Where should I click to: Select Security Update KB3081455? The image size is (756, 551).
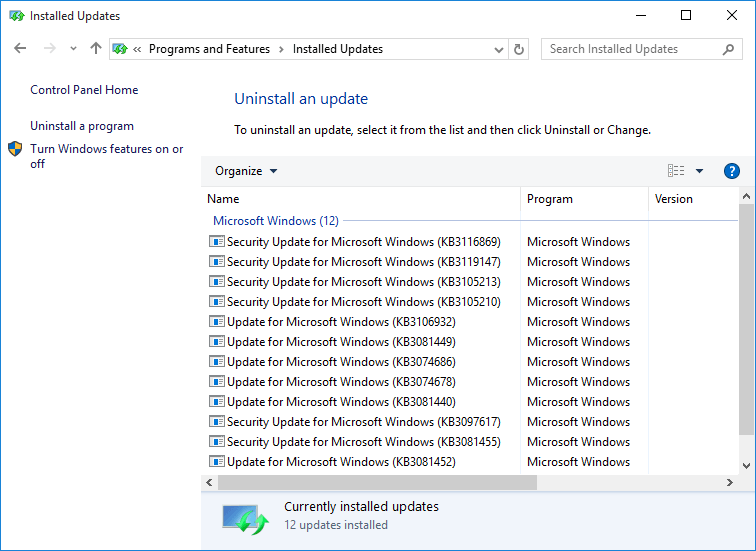pos(364,442)
